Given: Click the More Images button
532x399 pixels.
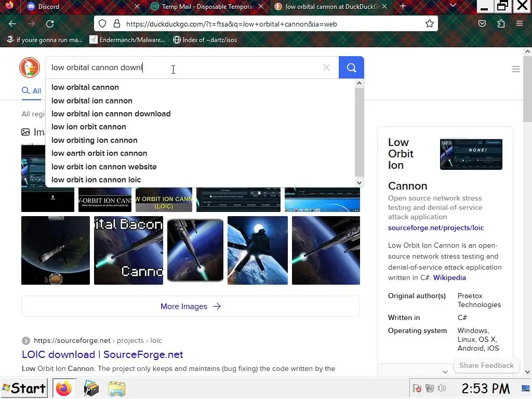Looking at the screenshot, I should pos(190,307).
